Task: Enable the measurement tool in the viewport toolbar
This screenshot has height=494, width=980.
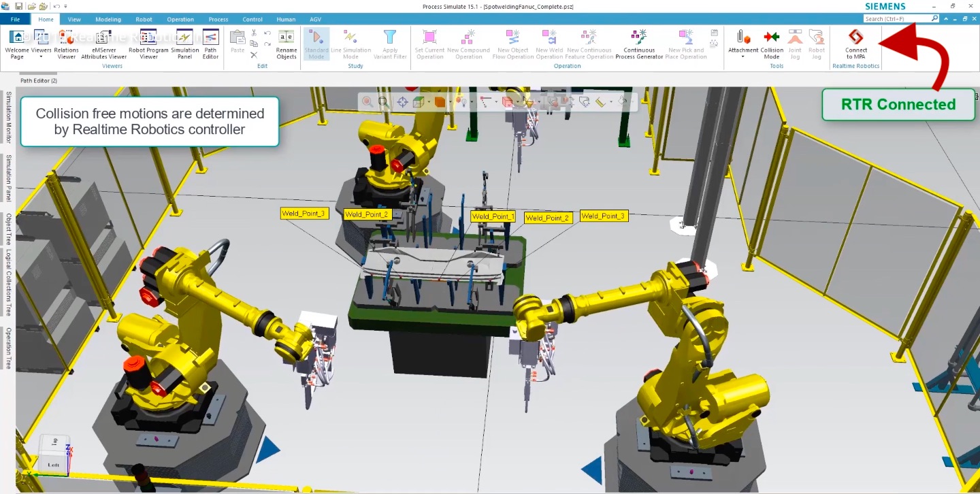Action: (x=600, y=102)
